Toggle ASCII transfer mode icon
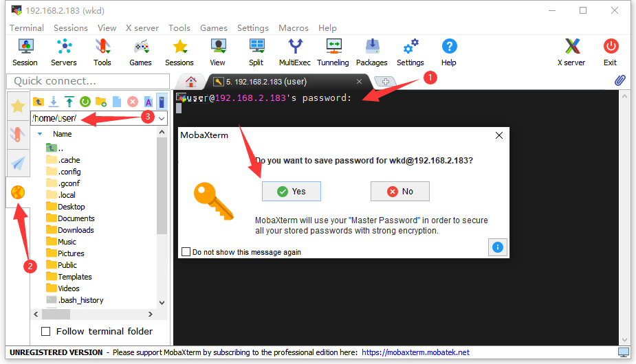 (149, 102)
